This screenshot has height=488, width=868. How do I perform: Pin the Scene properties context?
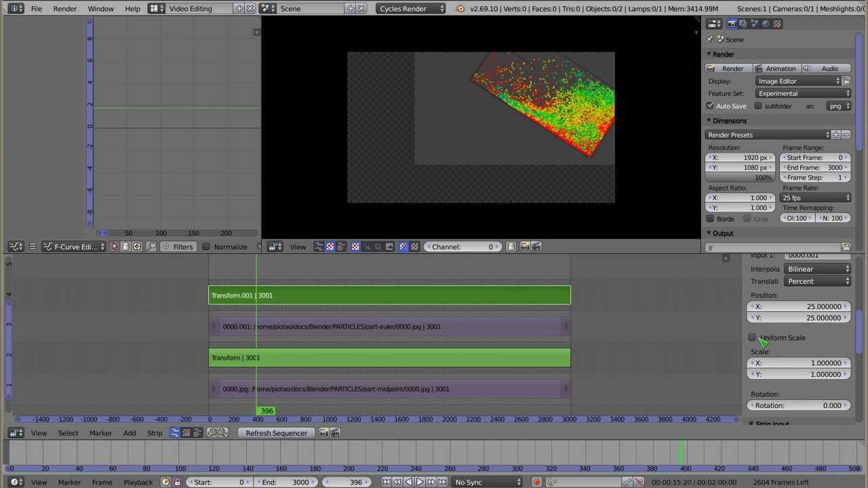pyautogui.click(x=709, y=39)
